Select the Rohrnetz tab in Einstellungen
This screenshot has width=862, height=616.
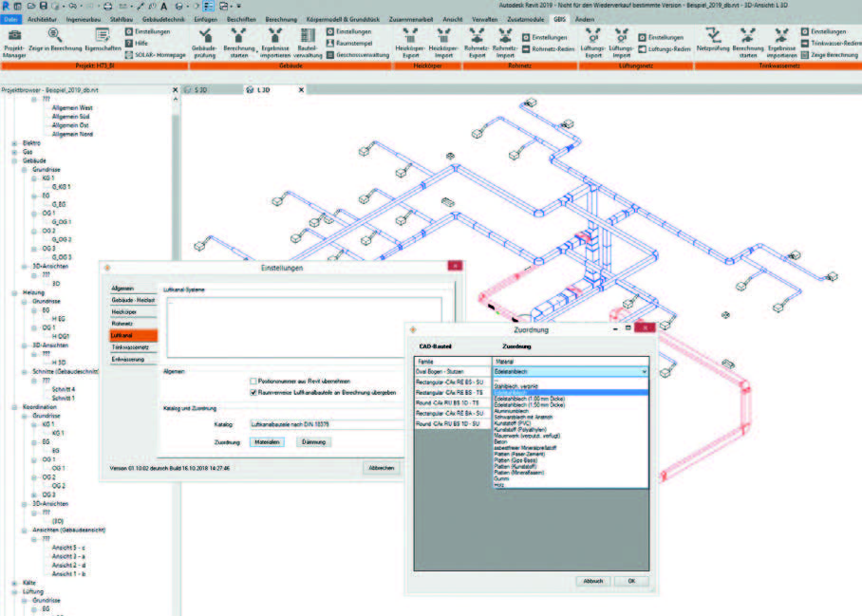pos(134,324)
